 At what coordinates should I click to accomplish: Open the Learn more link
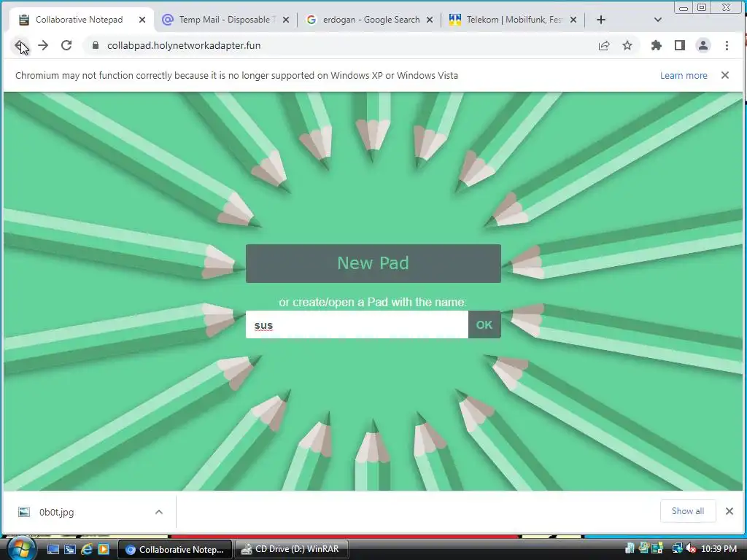click(x=683, y=76)
